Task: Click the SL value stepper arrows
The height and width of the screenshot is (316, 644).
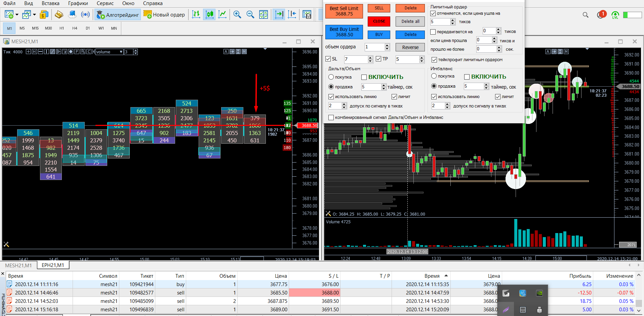Action: [370, 59]
